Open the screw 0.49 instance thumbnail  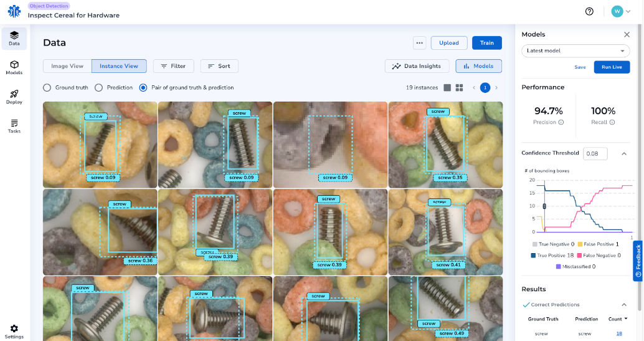[x=445, y=309]
